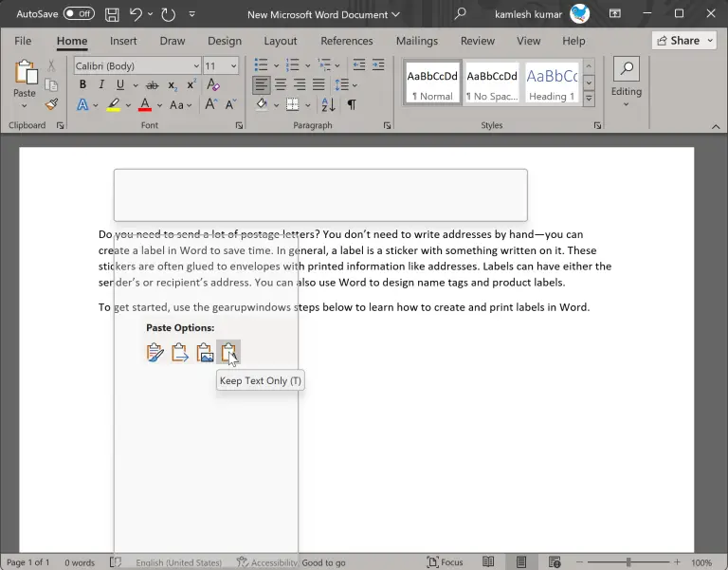This screenshot has width=728, height=570.
Task: Toggle Show/Hide paragraph marks
Action: (x=352, y=104)
